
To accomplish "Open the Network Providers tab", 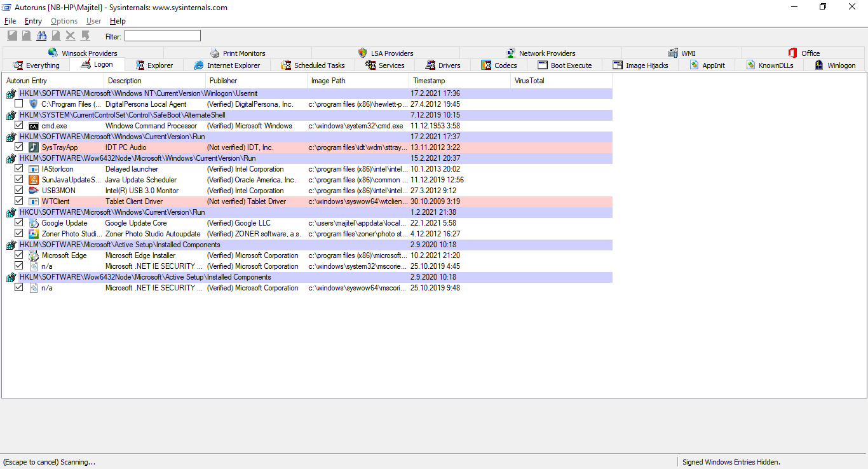I will point(540,53).
